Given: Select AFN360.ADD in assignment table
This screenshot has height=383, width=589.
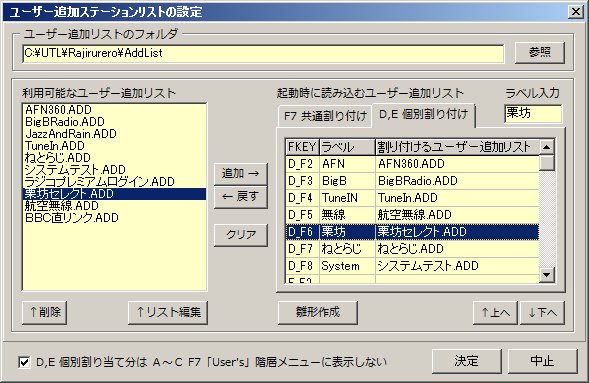Looking at the screenshot, I should pyautogui.click(x=457, y=164).
